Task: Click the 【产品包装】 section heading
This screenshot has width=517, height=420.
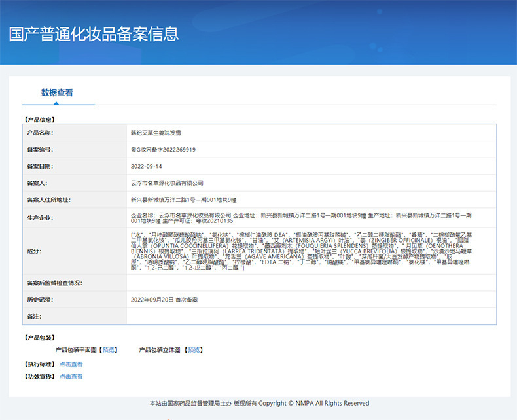Action: pos(39,338)
